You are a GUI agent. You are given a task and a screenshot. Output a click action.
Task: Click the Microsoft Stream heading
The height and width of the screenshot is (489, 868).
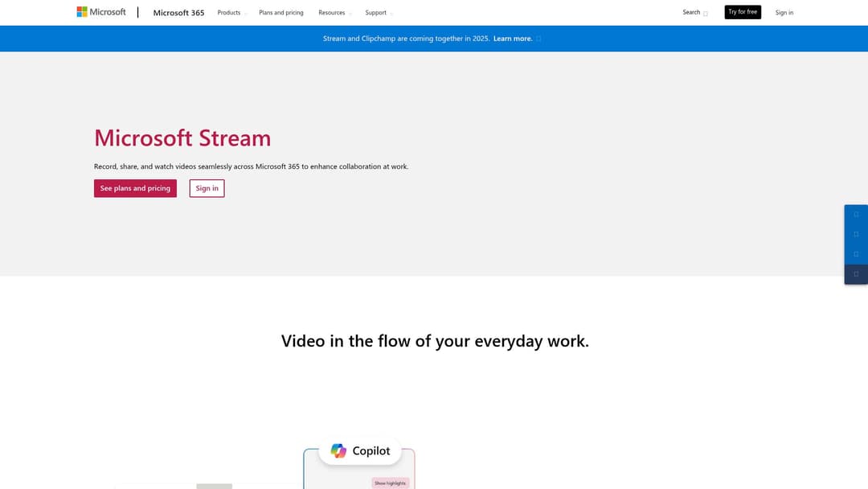click(182, 138)
